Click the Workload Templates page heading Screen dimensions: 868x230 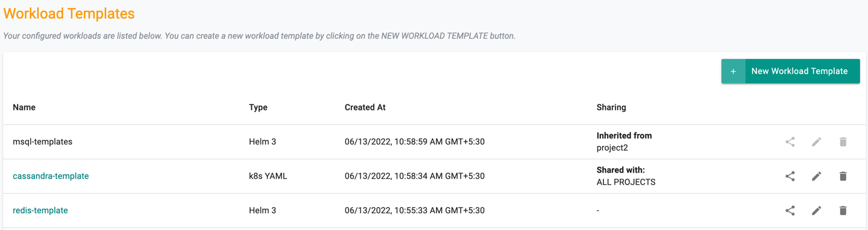pyautogui.click(x=69, y=13)
